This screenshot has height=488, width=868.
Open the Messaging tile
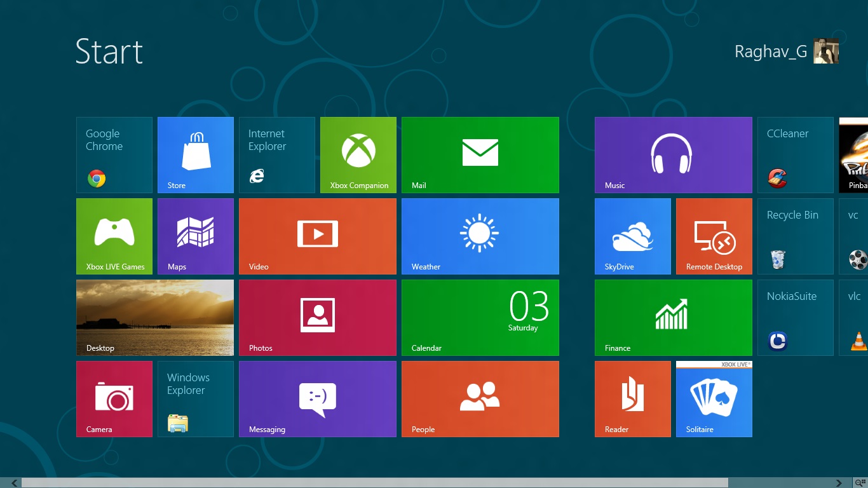[x=318, y=399]
